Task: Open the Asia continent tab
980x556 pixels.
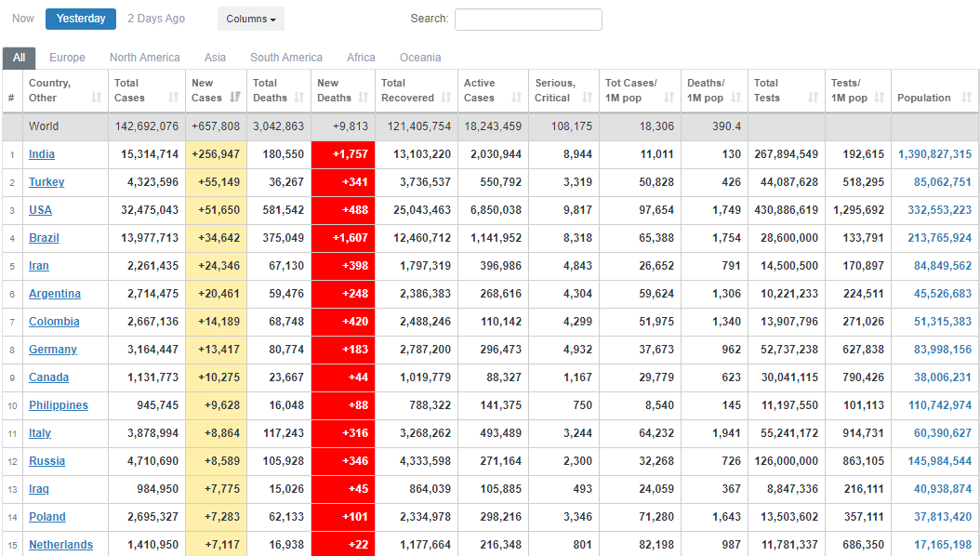Action: point(215,58)
